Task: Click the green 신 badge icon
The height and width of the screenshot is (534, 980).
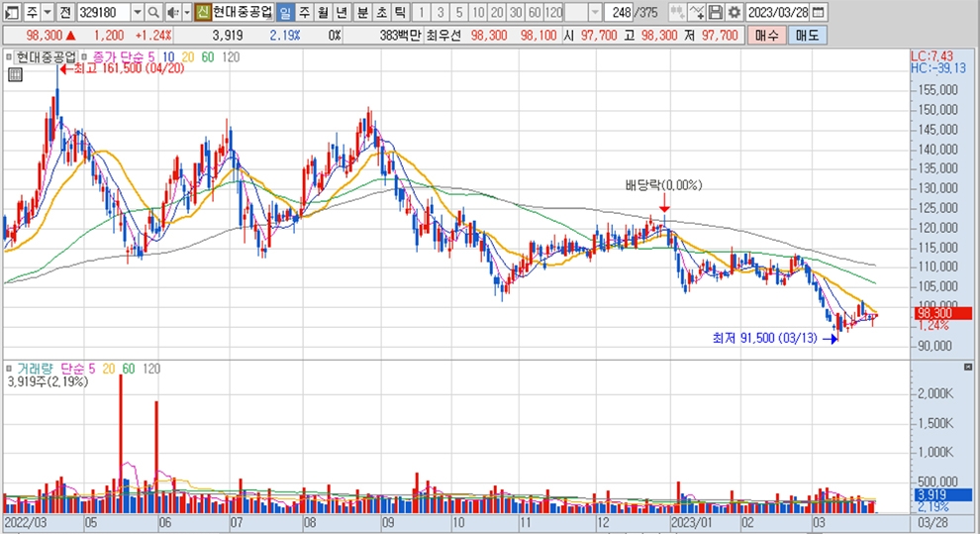Action: tap(203, 12)
